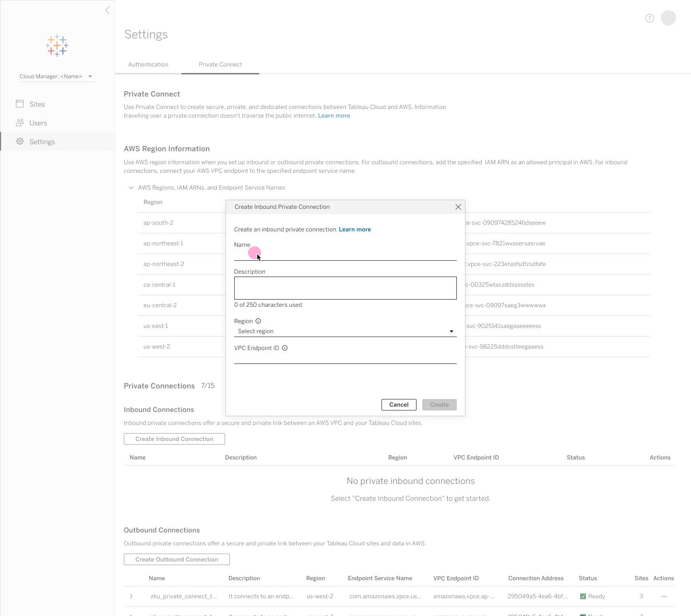
Task: Open the help question mark icon
Action: point(650,18)
